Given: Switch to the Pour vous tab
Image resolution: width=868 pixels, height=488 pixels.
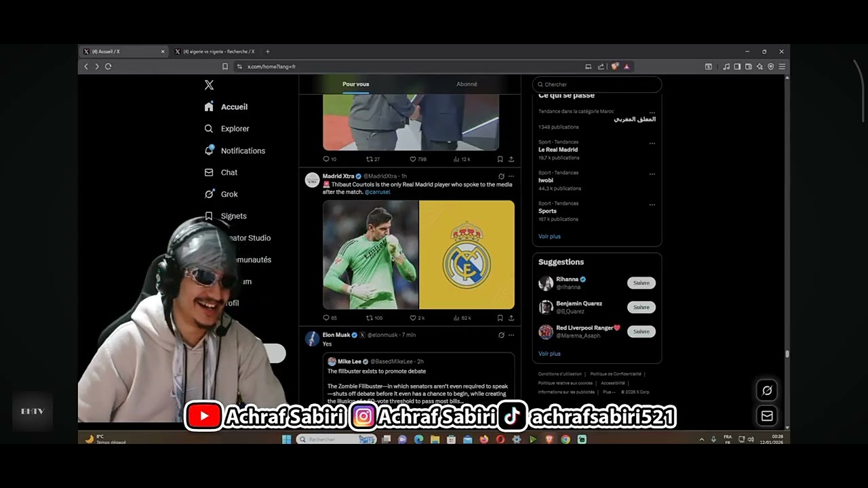Looking at the screenshot, I should point(355,84).
